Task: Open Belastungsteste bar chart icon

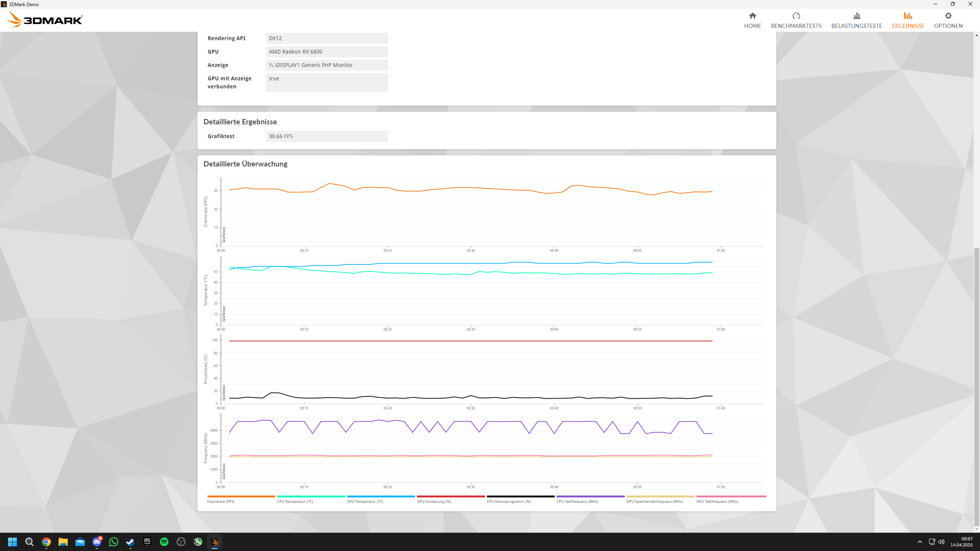Action: click(x=856, y=16)
